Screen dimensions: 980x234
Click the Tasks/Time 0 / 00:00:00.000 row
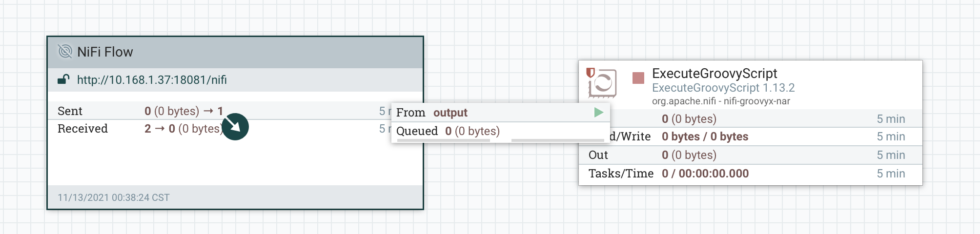[751, 174]
